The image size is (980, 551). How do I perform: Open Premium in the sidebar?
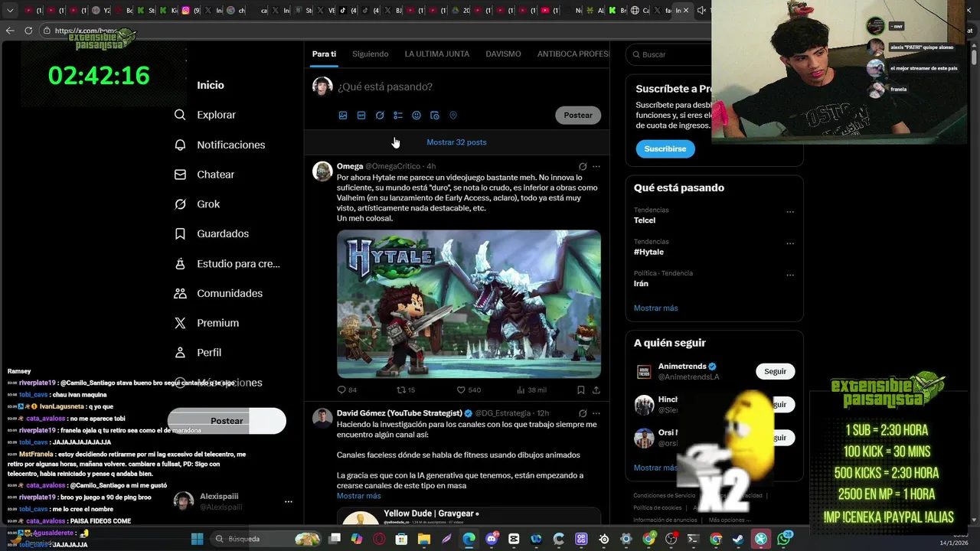(x=207, y=323)
